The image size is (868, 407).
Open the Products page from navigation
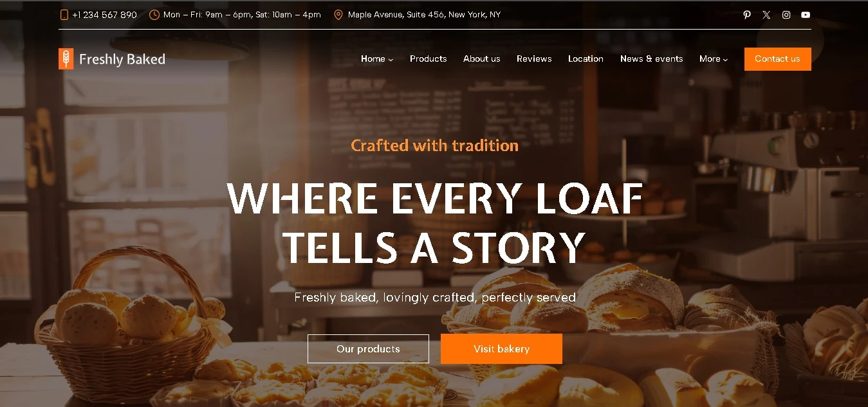(x=428, y=59)
